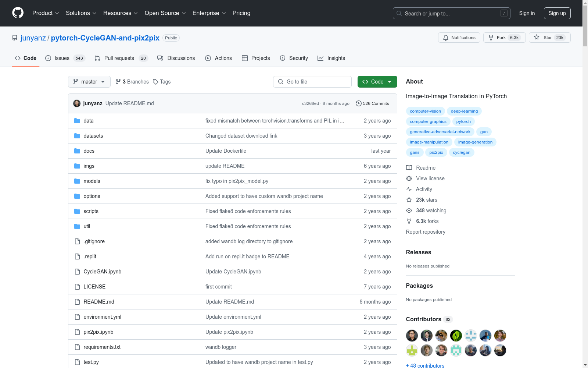Click the GitHub octocat logo
This screenshot has height=368, width=588.
tap(18, 13)
